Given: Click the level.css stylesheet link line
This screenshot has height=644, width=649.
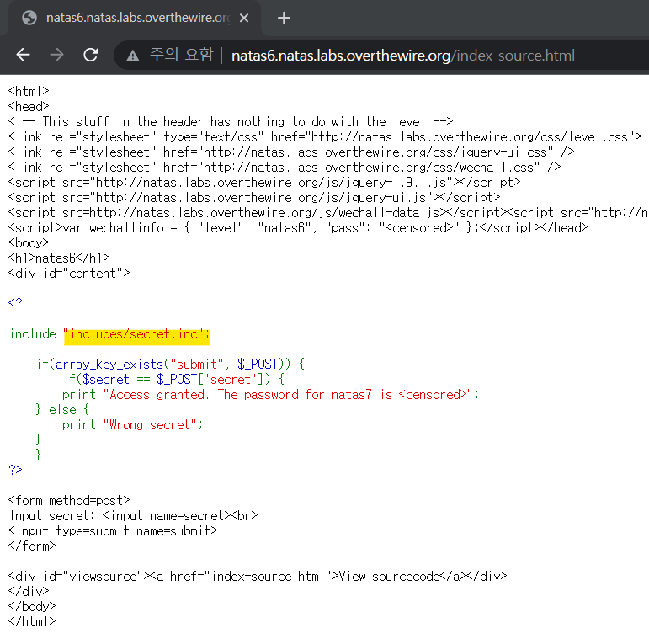Looking at the screenshot, I should pyautogui.click(x=325, y=136).
